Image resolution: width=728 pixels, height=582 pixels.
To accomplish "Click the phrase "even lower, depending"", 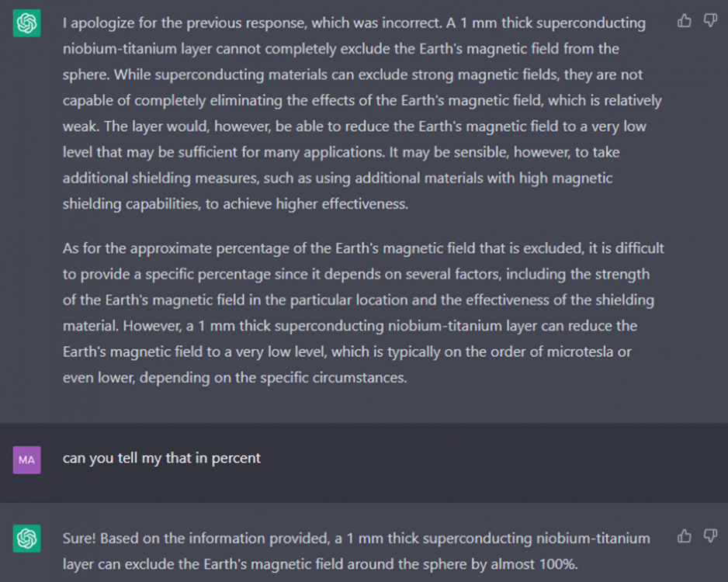I will tap(128, 378).
